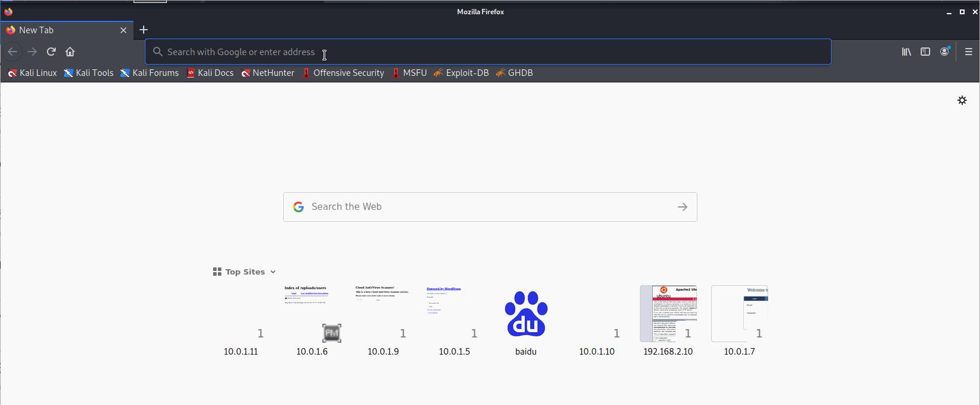Image resolution: width=980 pixels, height=405 pixels.
Task: Minimize the Firefox window
Action: coord(949,12)
